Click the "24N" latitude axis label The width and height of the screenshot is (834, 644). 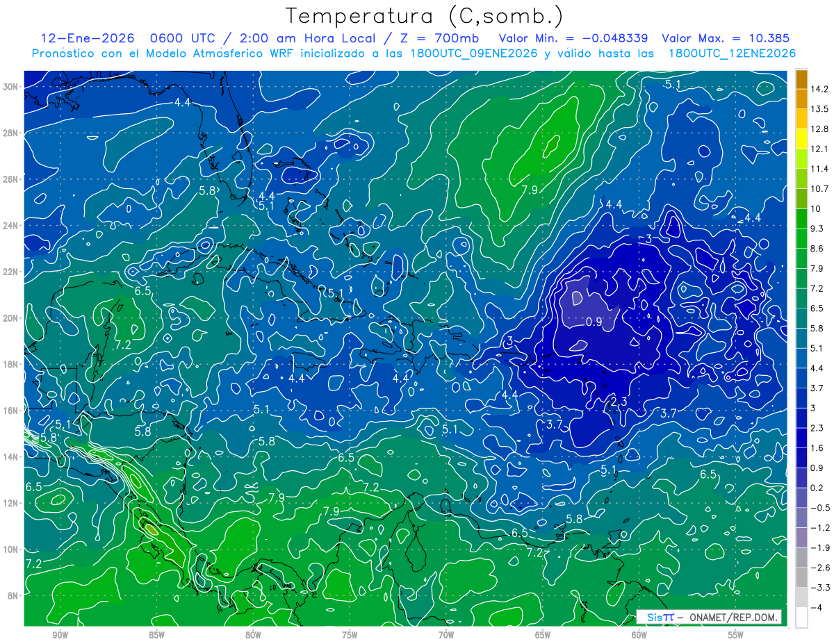(x=12, y=226)
